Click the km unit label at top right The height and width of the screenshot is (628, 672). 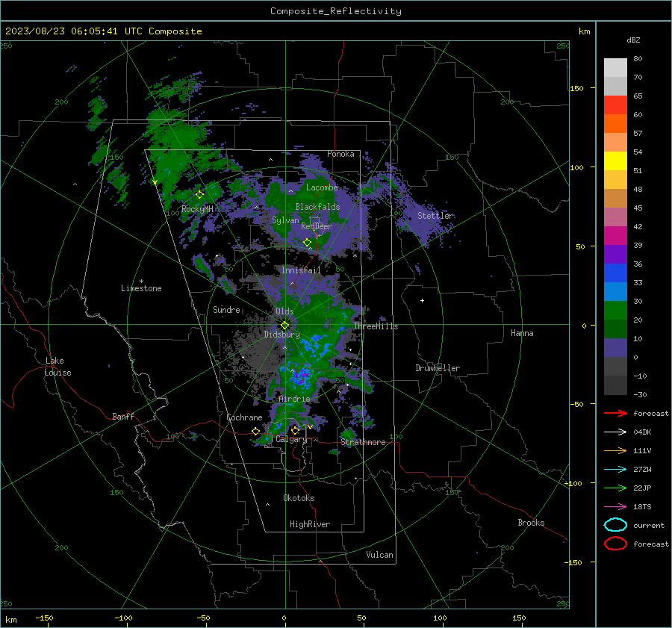(584, 31)
